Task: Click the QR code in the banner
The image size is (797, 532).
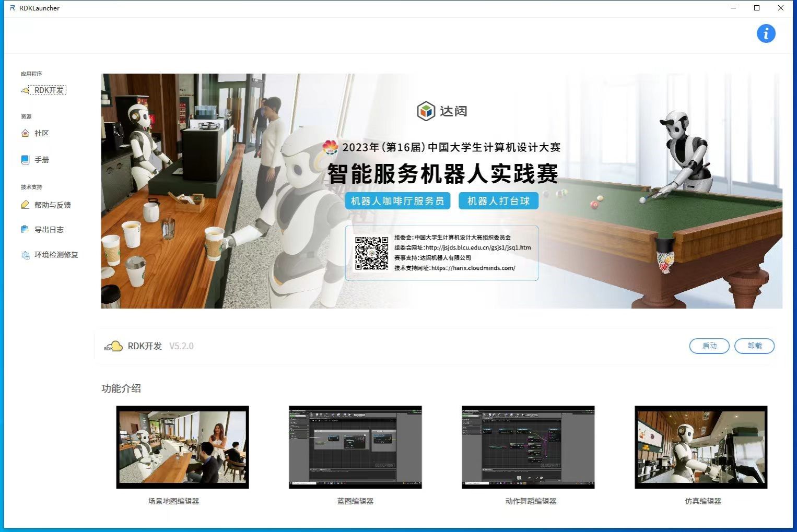Action: pyautogui.click(x=371, y=253)
